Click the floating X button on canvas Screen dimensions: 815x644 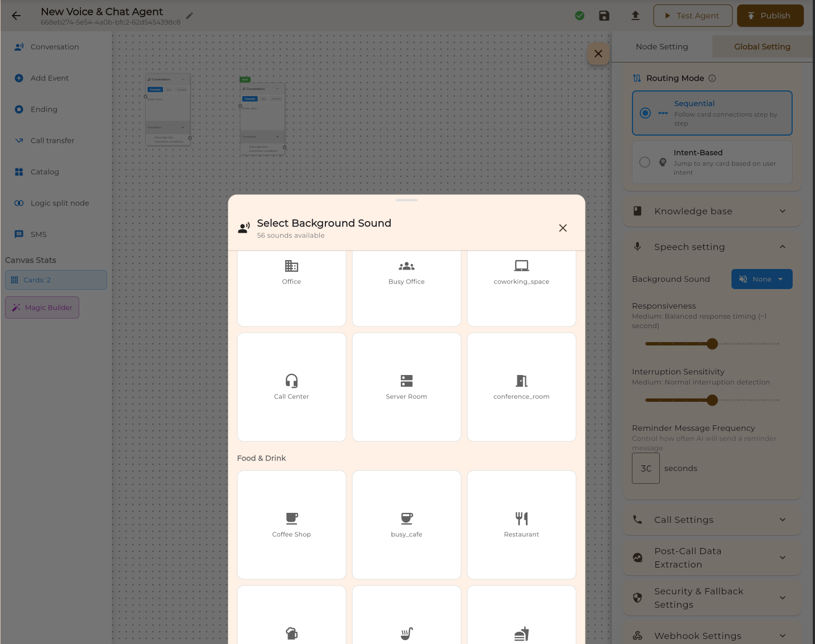point(598,54)
